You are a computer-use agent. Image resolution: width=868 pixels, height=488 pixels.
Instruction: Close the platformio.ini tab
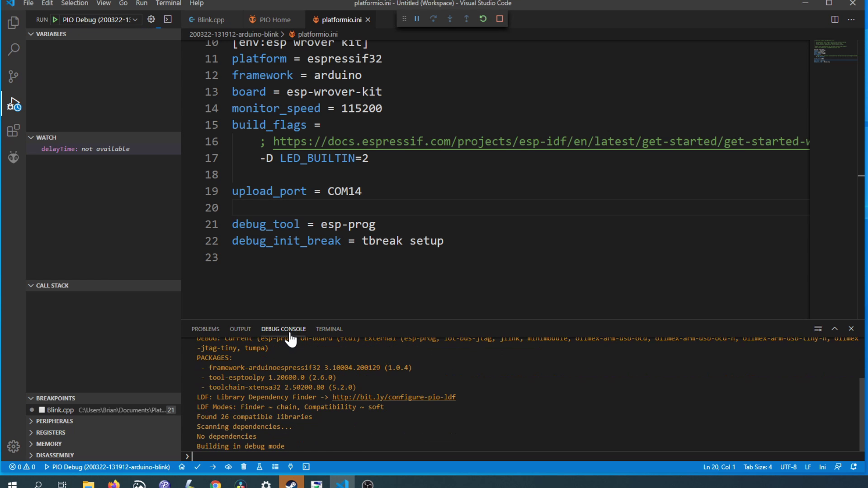(368, 19)
